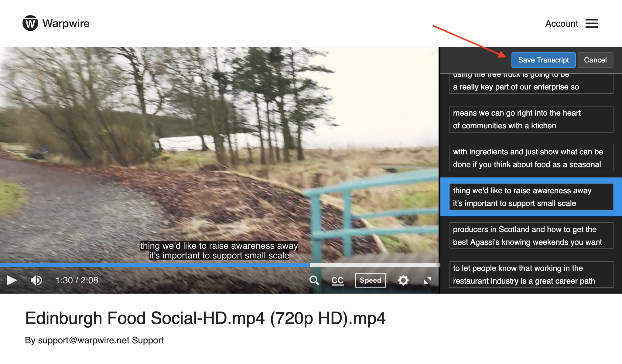Click the Warpwire brand name text
The image size is (622, 364).
coord(66,23)
